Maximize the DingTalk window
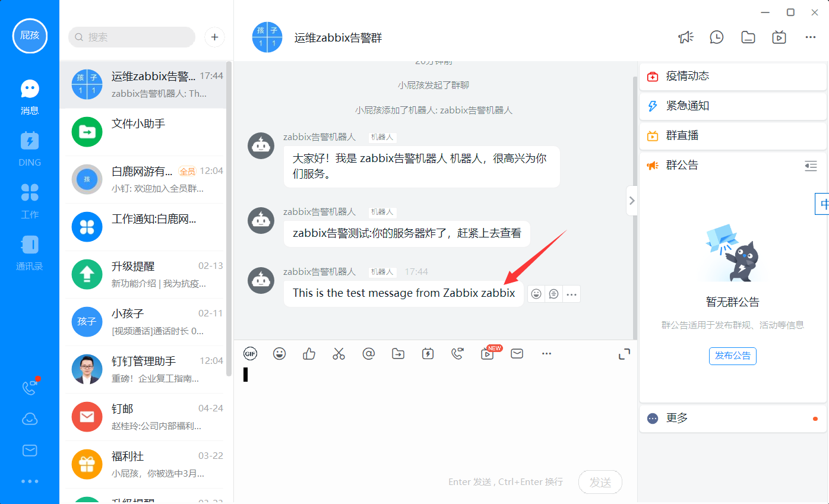This screenshot has width=829, height=504. pos(790,12)
